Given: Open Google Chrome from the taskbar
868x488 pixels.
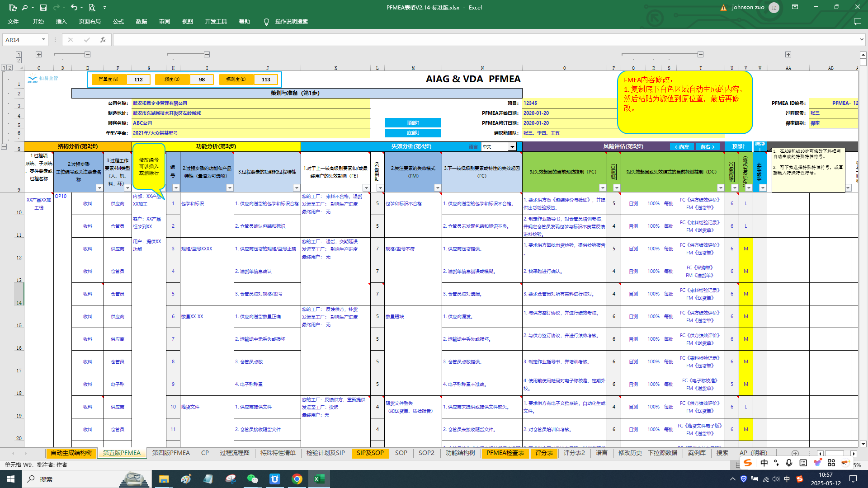Looking at the screenshot, I should point(297,479).
